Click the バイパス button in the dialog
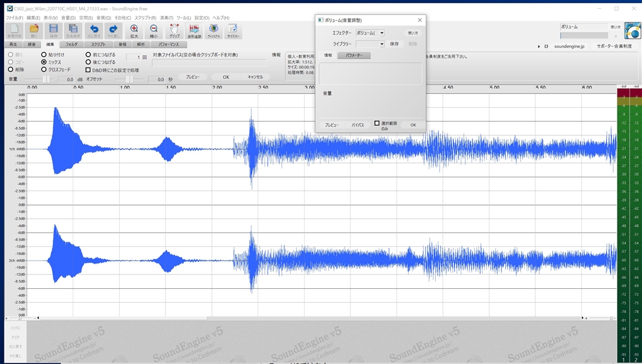Viewport: 642px width, 364px height. [357, 125]
